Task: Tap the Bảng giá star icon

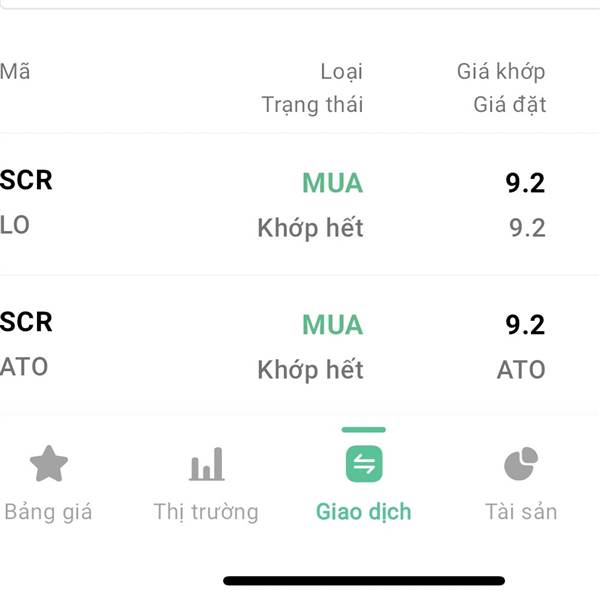Action: point(49,463)
